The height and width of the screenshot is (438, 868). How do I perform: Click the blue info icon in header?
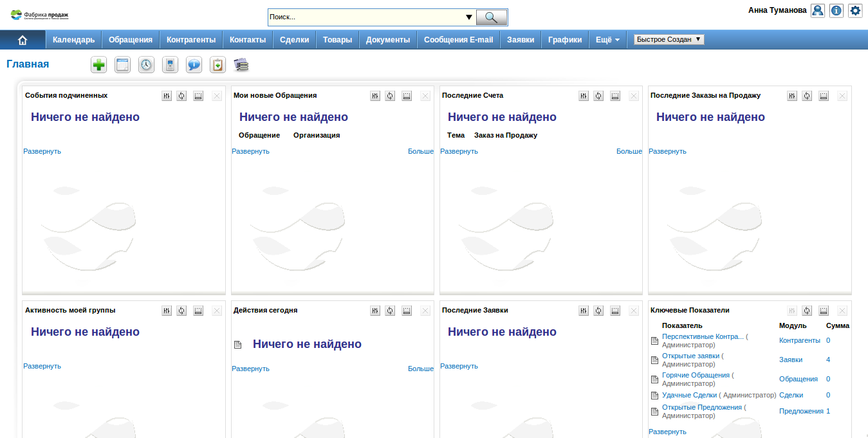(x=836, y=10)
